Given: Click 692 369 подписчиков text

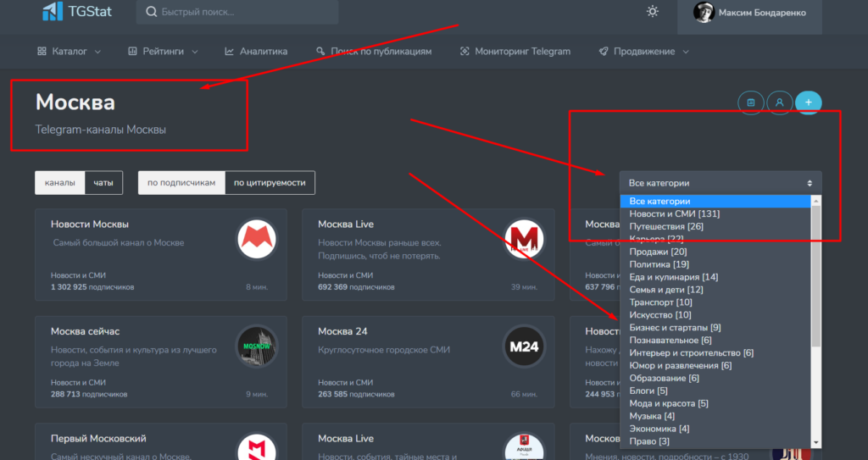Looking at the screenshot, I should (x=356, y=287).
